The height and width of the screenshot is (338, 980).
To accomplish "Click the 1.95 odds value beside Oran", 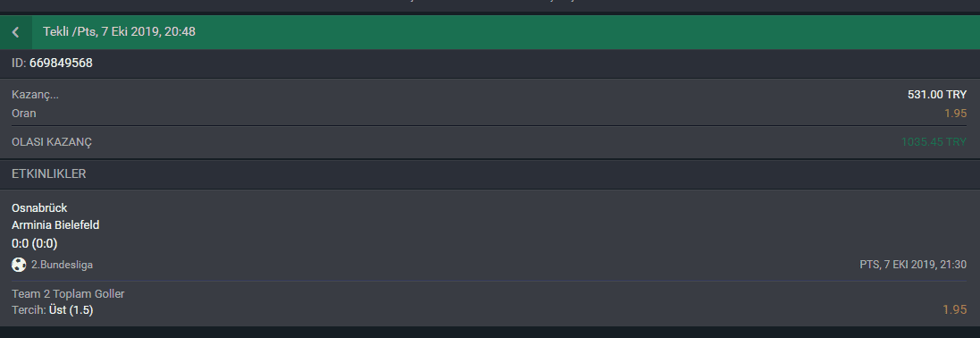I will (955, 114).
